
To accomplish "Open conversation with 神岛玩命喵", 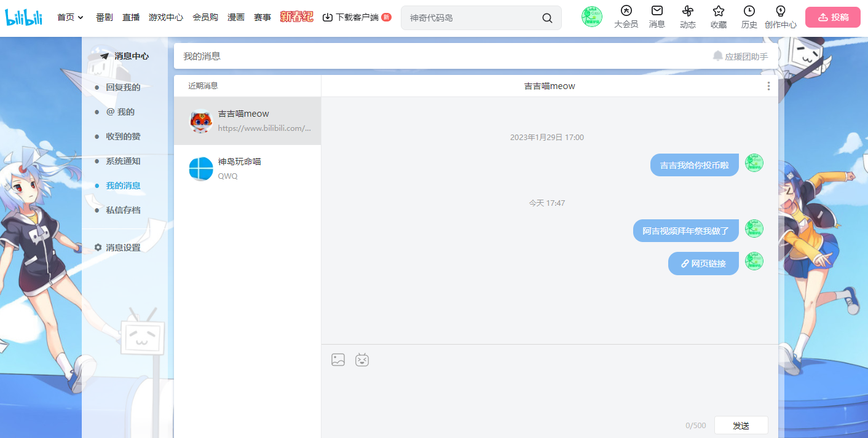I will coord(248,169).
